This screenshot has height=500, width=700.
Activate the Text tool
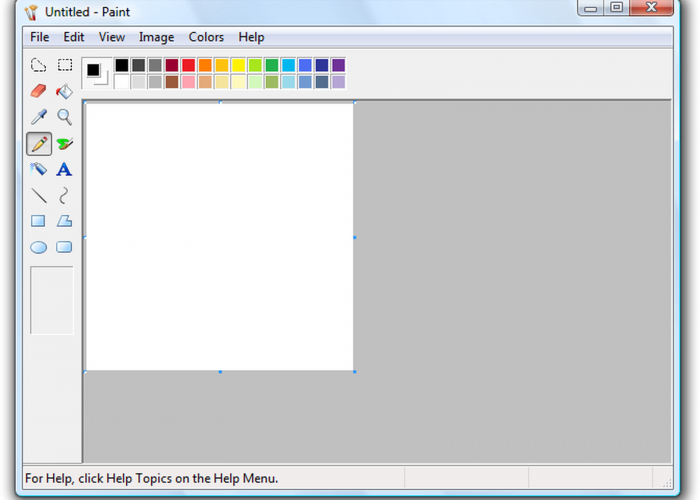click(64, 169)
